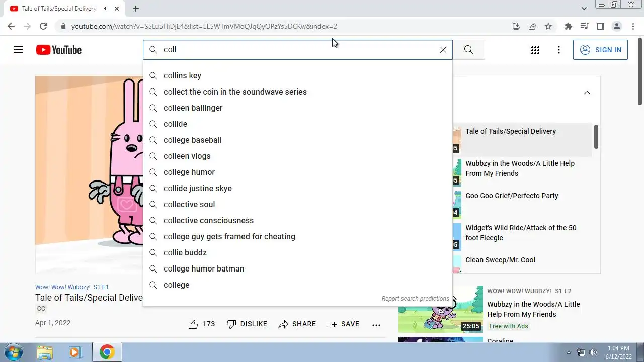Choose college humor batman suggestion

pyautogui.click(x=298, y=268)
